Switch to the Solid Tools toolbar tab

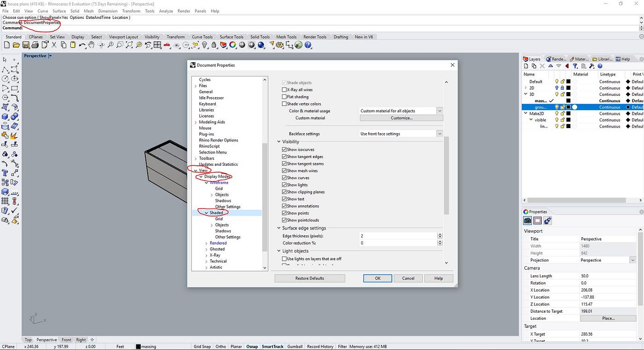[x=260, y=37]
